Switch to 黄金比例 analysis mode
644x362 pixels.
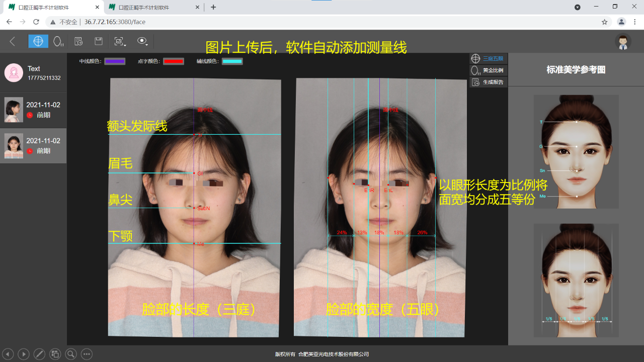pyautogui.click(x=488, y=70)
